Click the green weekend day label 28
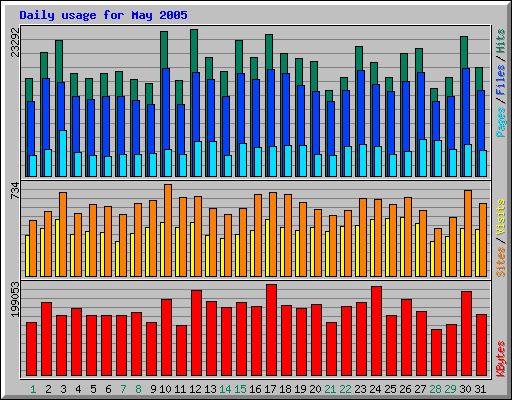The height and width of the screenshot is (400, 512). [435, 389]
